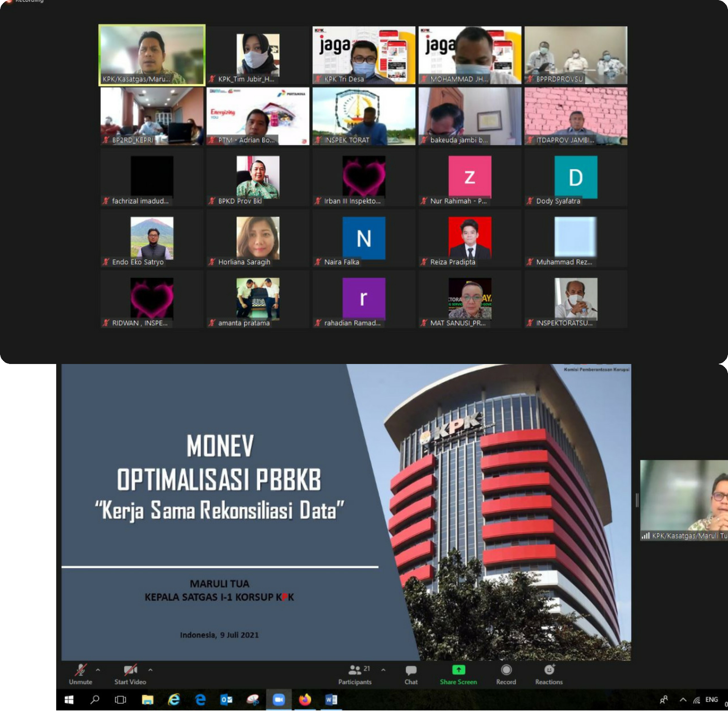Click "Komisi Pemberantasan Korupsi" text on slide
The image size is (728, 728).
[x=596, y=369]
